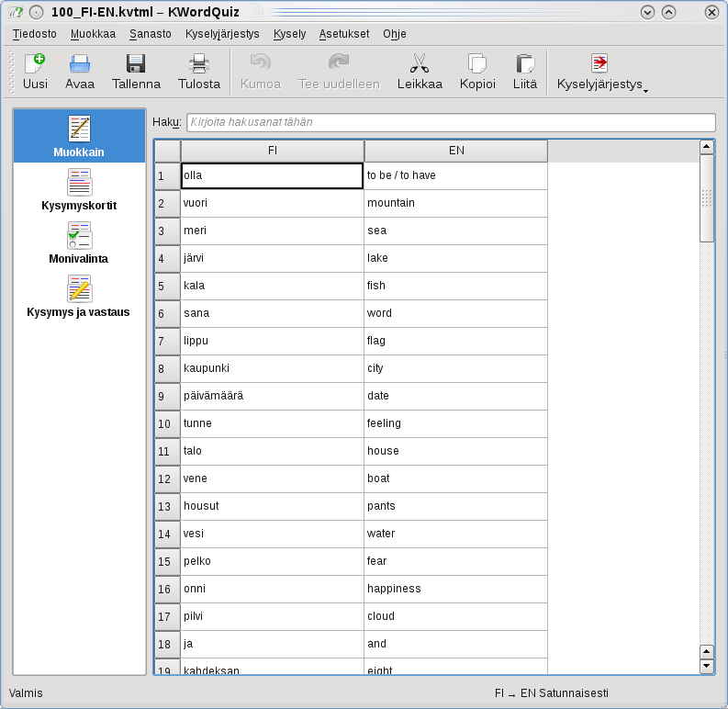Viewport: 728px width, 709px height.
Task: Open a file with the Avaa icon
Action: [79, 63]
